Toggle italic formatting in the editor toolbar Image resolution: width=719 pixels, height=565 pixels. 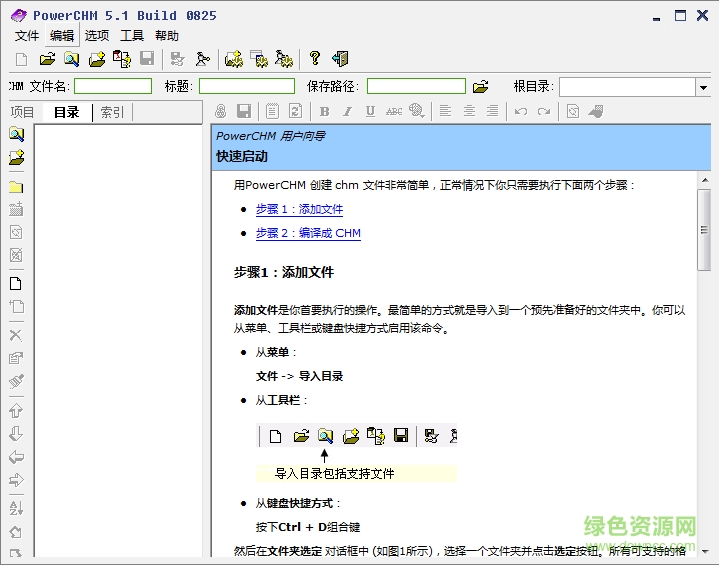[347, 112]
